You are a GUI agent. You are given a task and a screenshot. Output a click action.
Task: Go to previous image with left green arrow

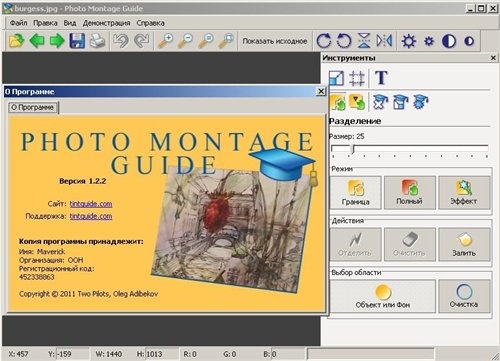tap(37, 41)
